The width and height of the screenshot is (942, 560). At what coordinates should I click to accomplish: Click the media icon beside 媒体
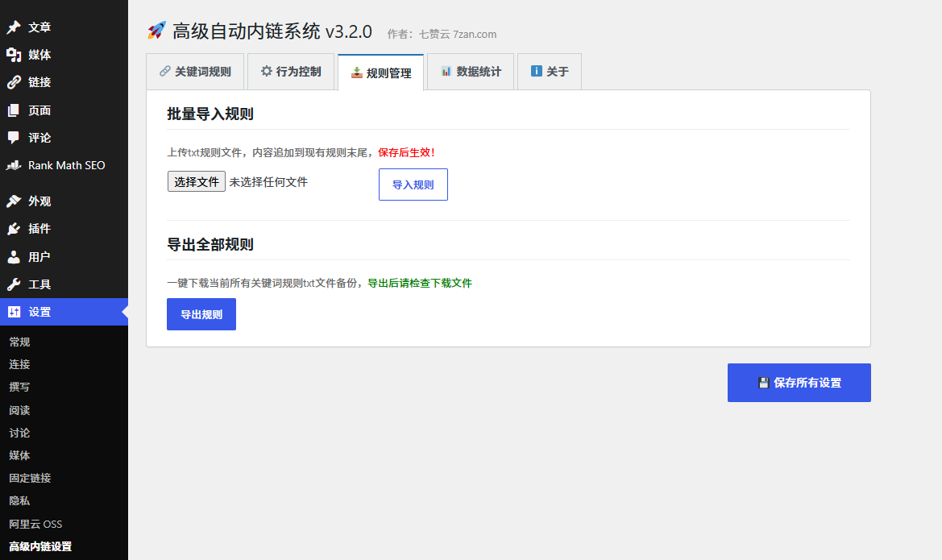[x=14, y=55]
